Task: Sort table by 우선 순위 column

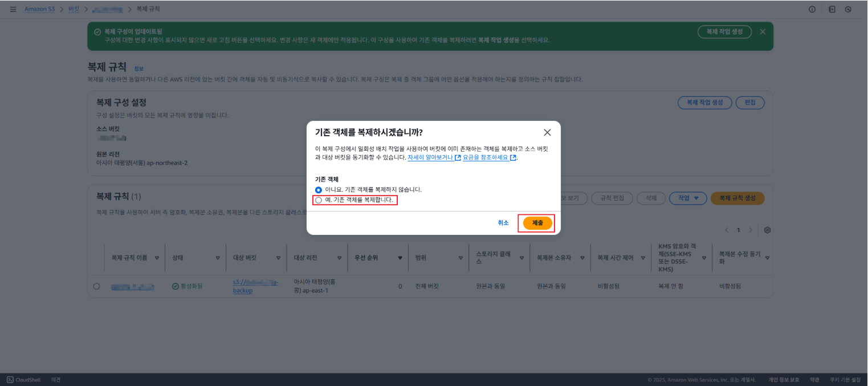Action: [x=400, y=258]
